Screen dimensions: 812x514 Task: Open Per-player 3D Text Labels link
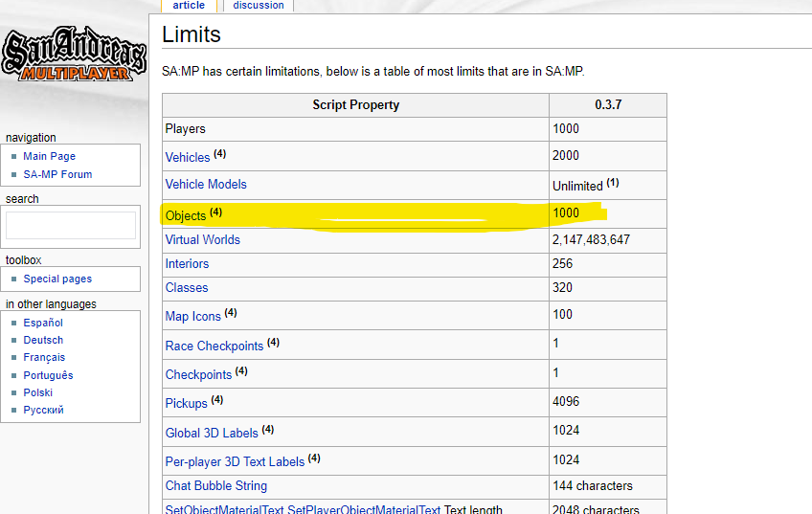coord(235,461)
